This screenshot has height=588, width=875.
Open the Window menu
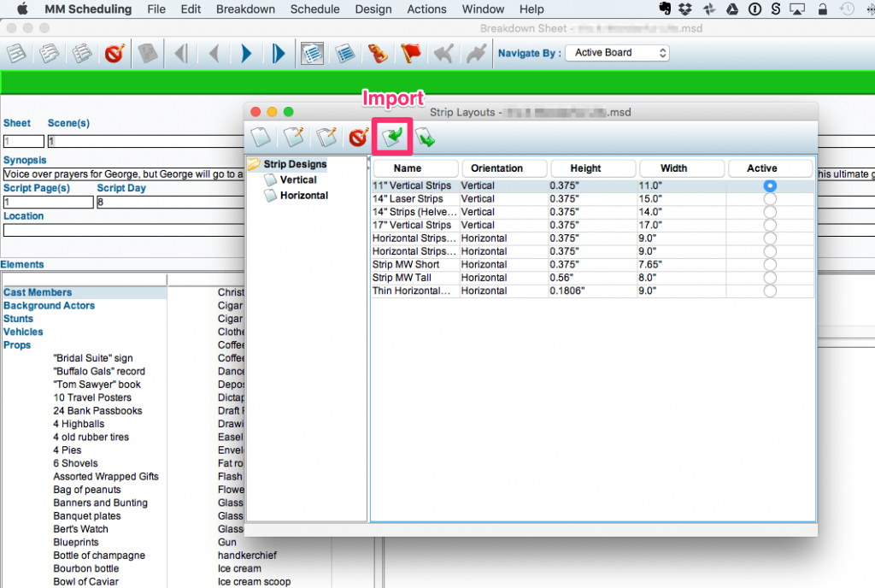coord(484,9)
